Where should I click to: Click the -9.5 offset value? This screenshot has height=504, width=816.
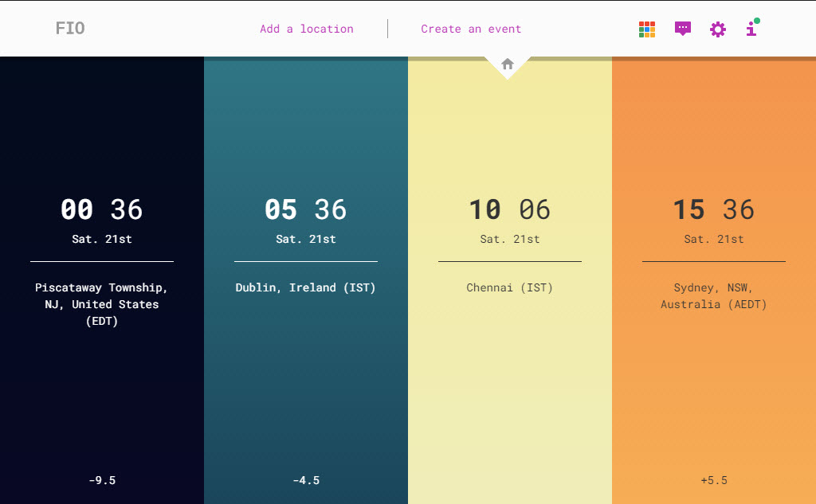pos(102,480)
